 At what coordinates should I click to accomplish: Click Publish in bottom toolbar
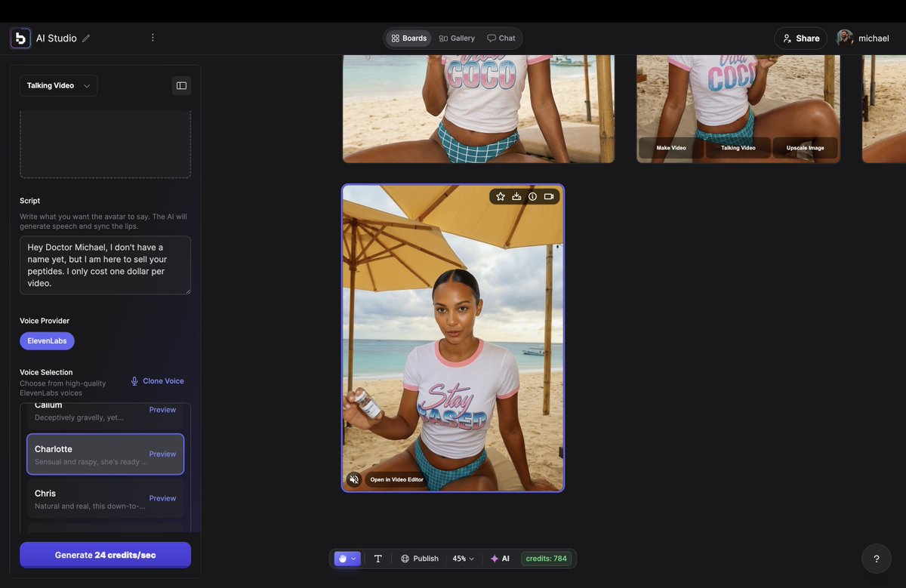(419, 559)
